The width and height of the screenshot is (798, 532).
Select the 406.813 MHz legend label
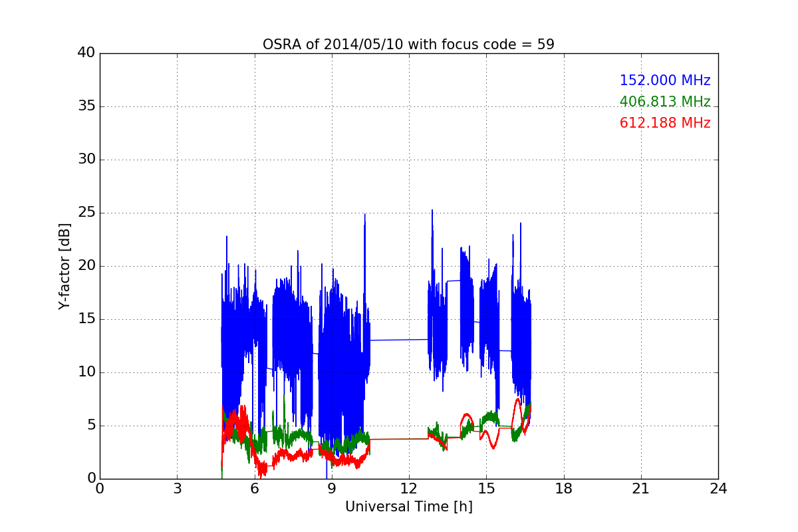click(x=665, y=102)
